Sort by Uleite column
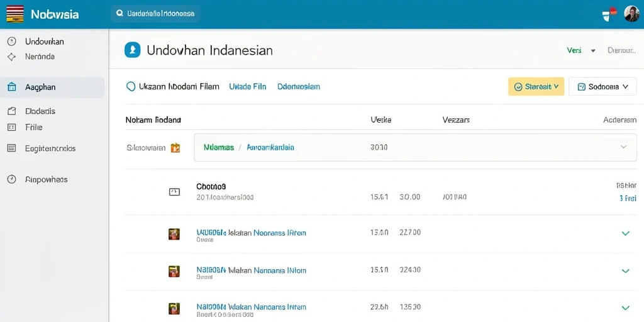The width and height of the screenshot is (644, 322). [380, 120]
